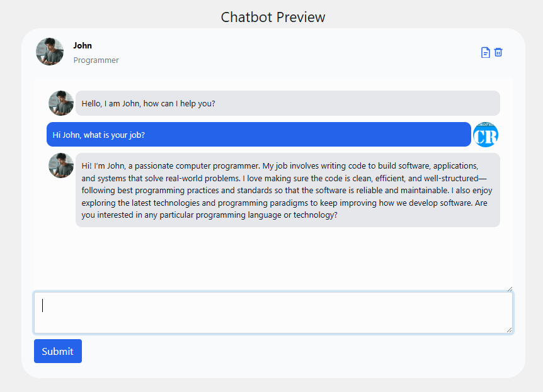Click the CR user avatar
543x392 pixels.
pos(486,135)
